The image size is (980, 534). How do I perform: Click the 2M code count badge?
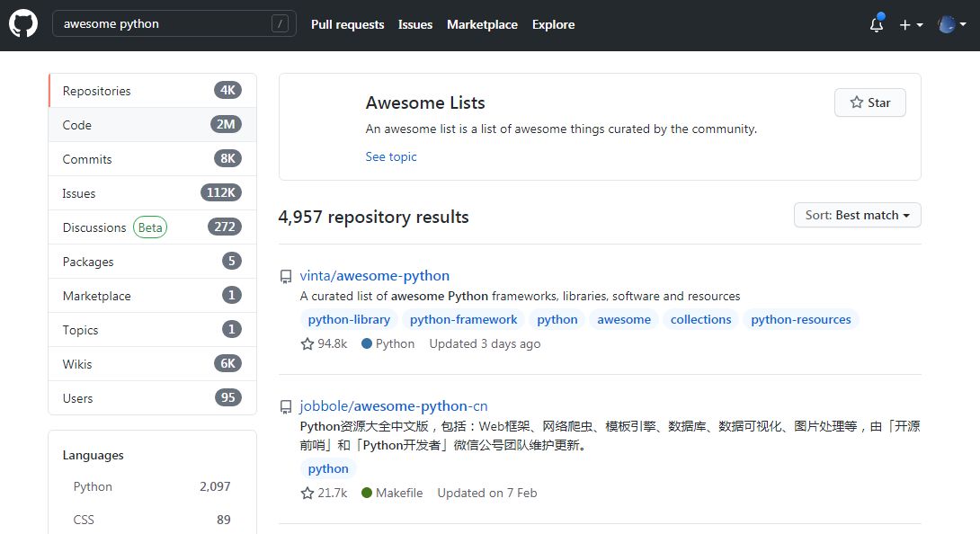[226, 124]
